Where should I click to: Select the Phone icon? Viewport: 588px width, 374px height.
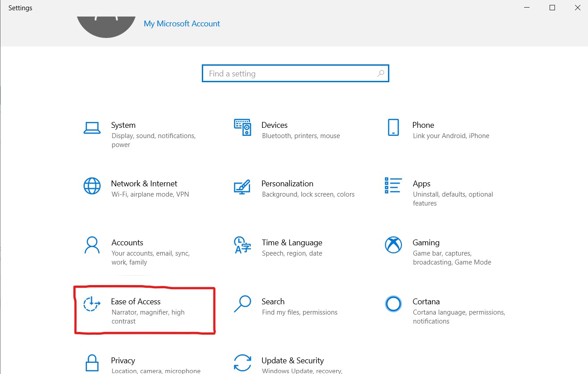[393, 127]
